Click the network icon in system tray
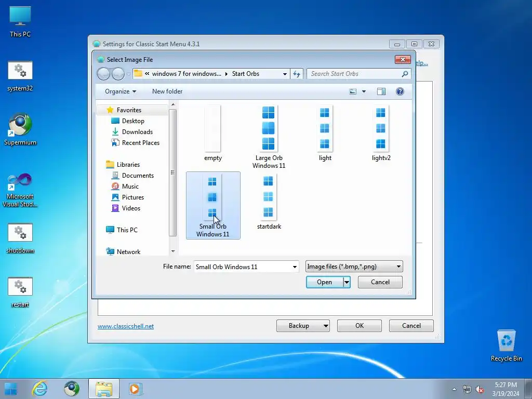This screenshot has width=532, height=399. (467, 389)
